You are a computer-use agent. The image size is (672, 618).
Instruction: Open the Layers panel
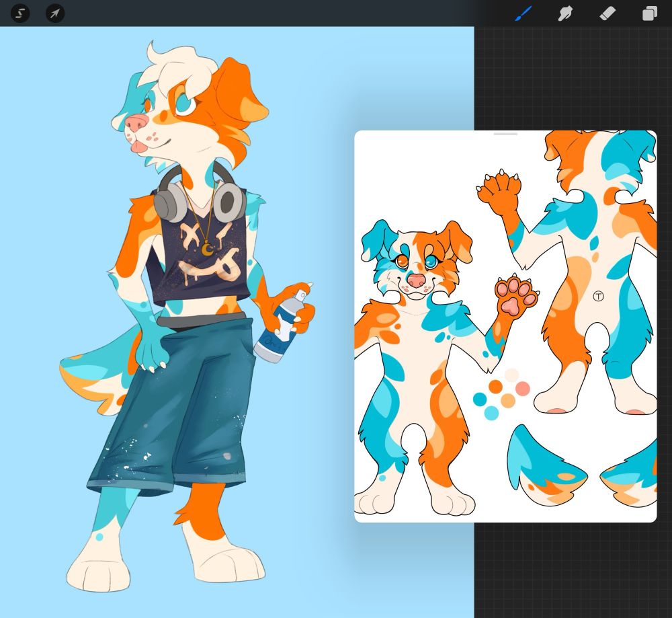(x=649, y=13)
